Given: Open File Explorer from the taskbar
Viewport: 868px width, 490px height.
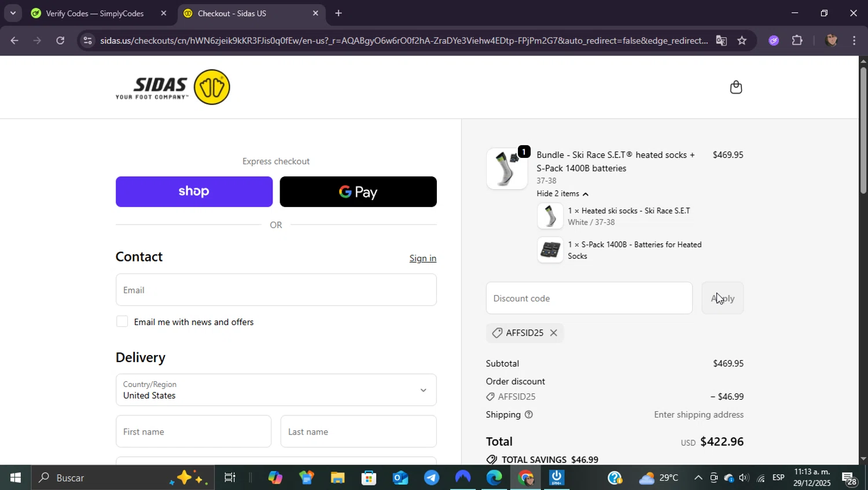Looking at the screenshot, I should 337,478.
